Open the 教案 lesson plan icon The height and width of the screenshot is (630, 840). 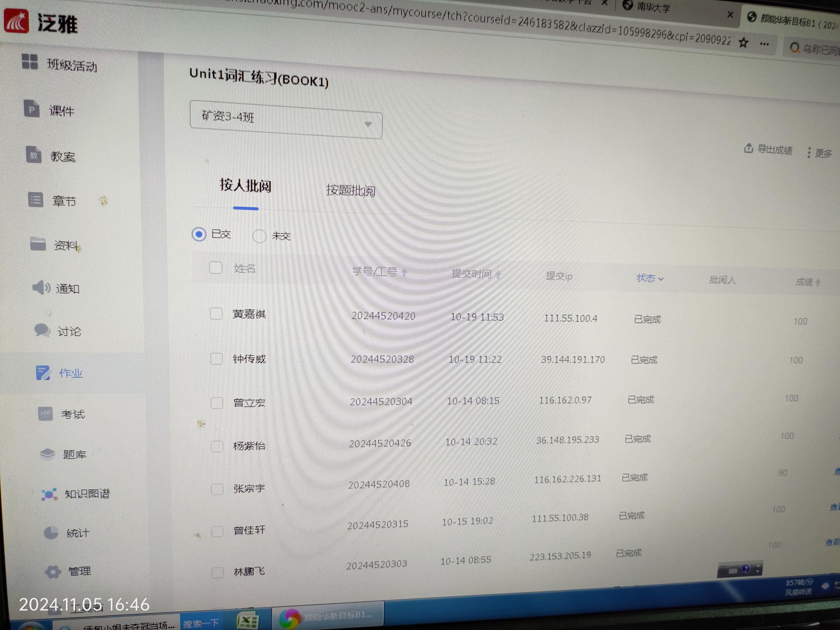(x=33, y=155)
